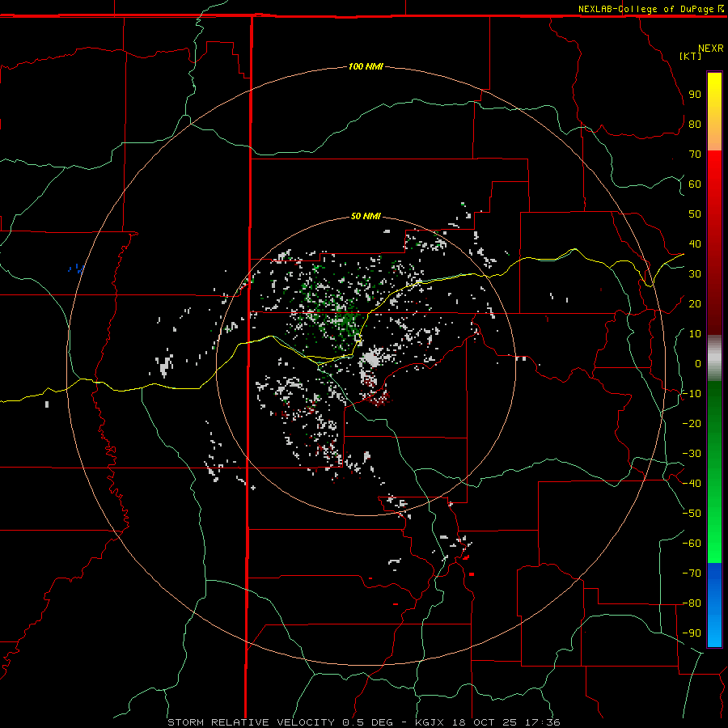Viewport: 728px width, 728px height.
Task: Click the 100 NMI range ring label
Action: tap(366, 66)
